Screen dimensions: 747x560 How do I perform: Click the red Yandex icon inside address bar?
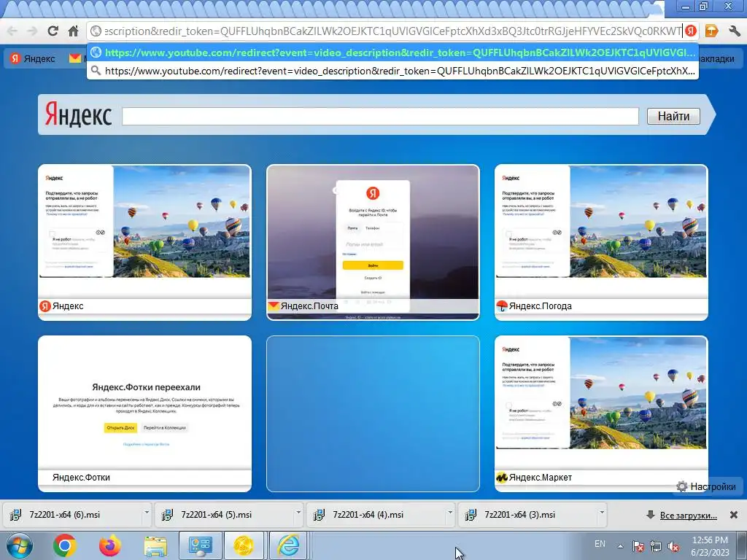point(690,31)
